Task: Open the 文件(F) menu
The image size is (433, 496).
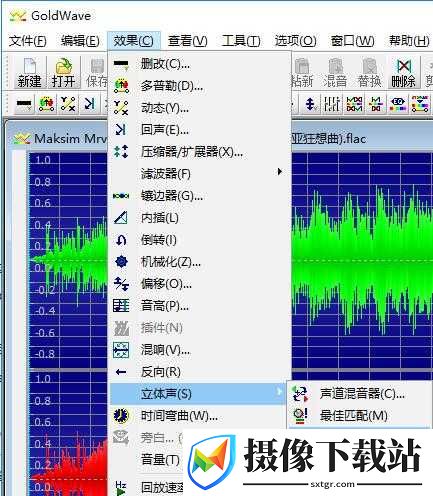Action: pos(27,41)
